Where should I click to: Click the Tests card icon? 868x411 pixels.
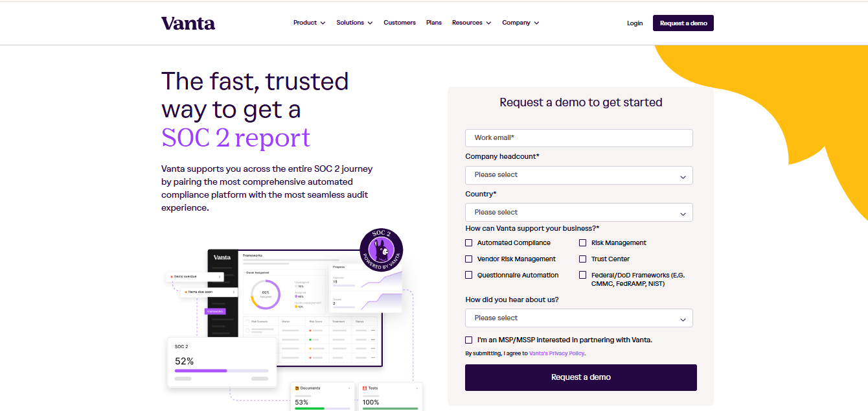(x=365, y=388)
